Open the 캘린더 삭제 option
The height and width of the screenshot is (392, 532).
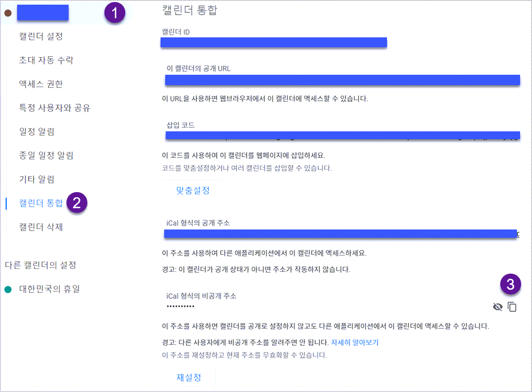39,227
